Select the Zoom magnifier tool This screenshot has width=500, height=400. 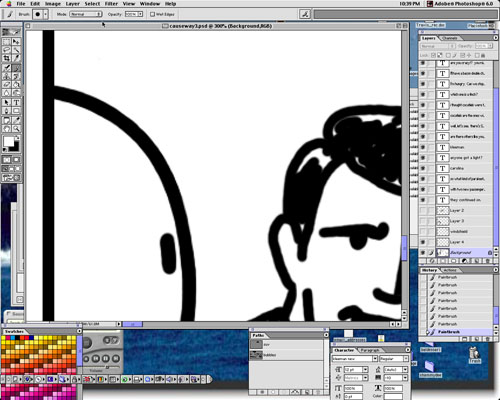coord(16,128)
